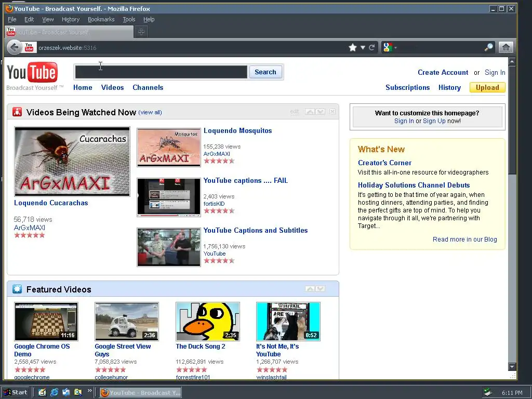The width and height of the screenshot is (532, 399).
Task: Open the History link on the YouTube page
Action: [x=449, y=87]
